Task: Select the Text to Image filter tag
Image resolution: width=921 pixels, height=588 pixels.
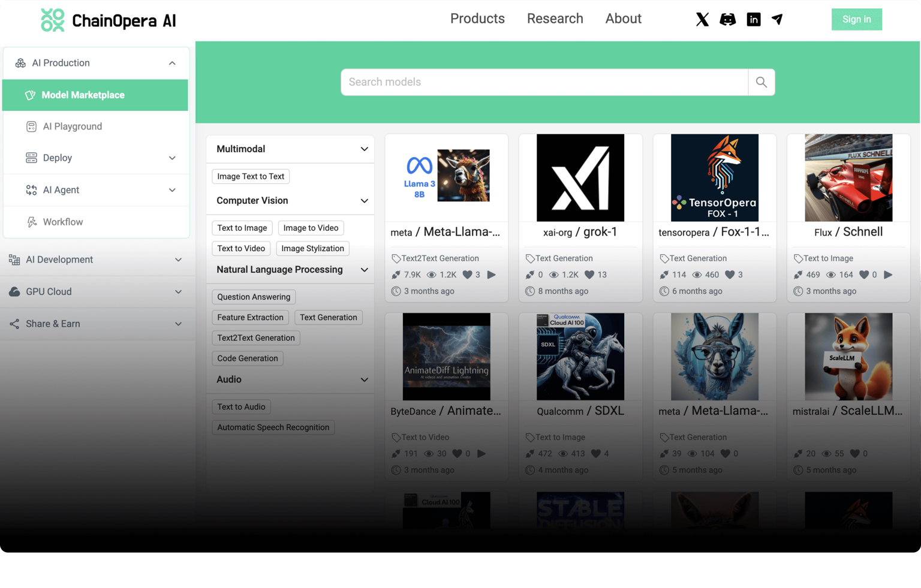Action: click(x=242, y=228)
